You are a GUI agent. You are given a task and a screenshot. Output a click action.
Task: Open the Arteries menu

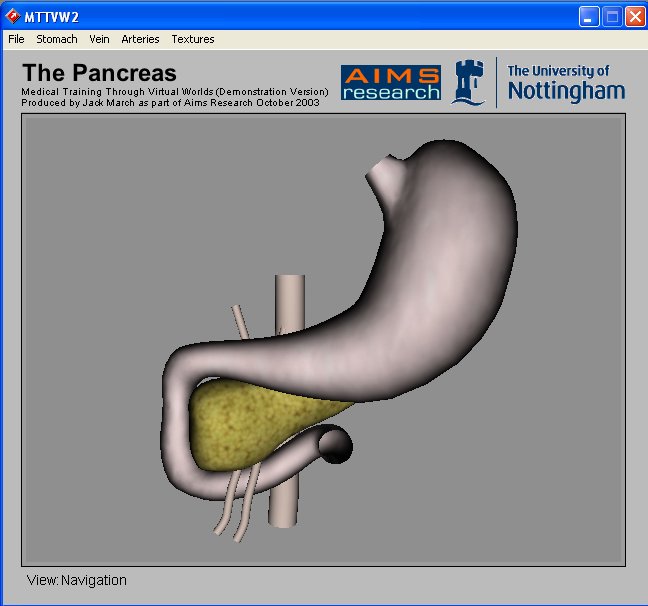pyautogui.click(x=140, y=39)
